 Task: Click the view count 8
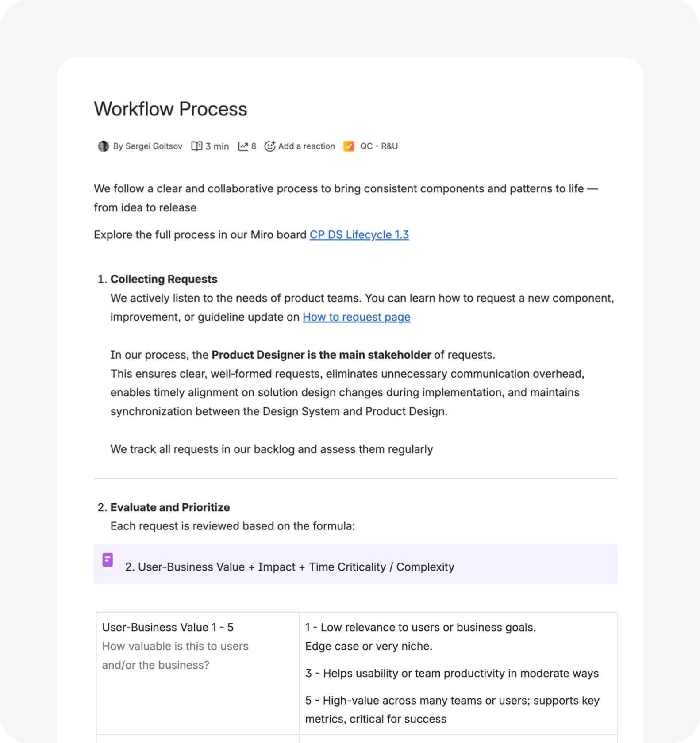[x=254, y=146]
